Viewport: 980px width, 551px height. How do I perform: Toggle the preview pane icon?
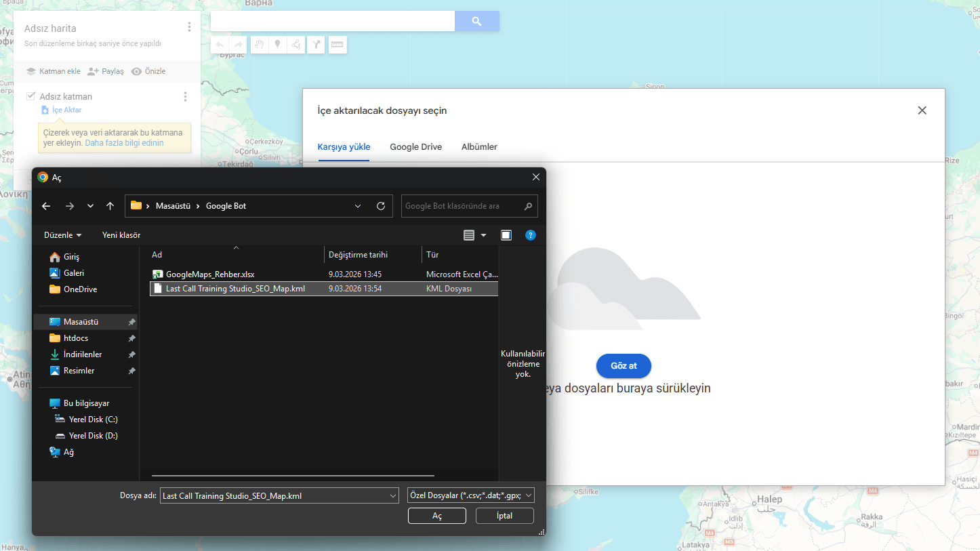point(506,235)
